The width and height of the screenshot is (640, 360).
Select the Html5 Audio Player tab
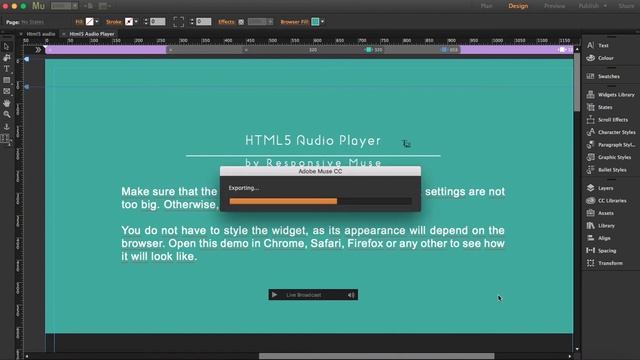91,34
